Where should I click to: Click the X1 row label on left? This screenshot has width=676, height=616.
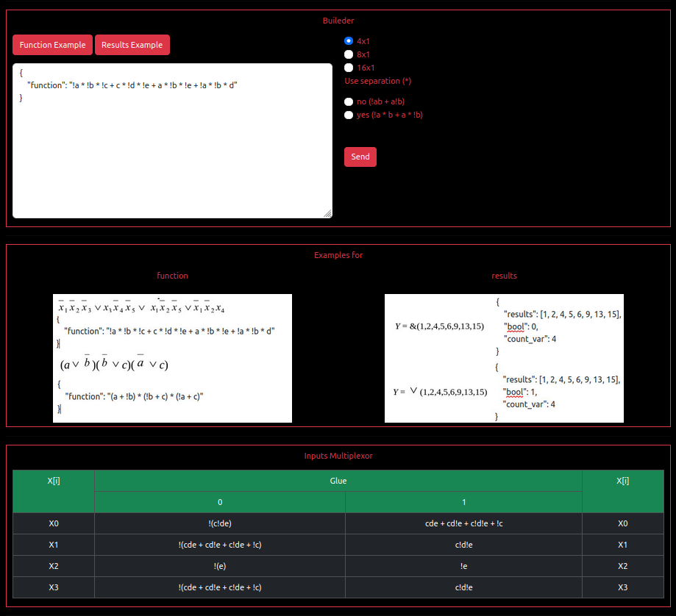coord(54,545)
